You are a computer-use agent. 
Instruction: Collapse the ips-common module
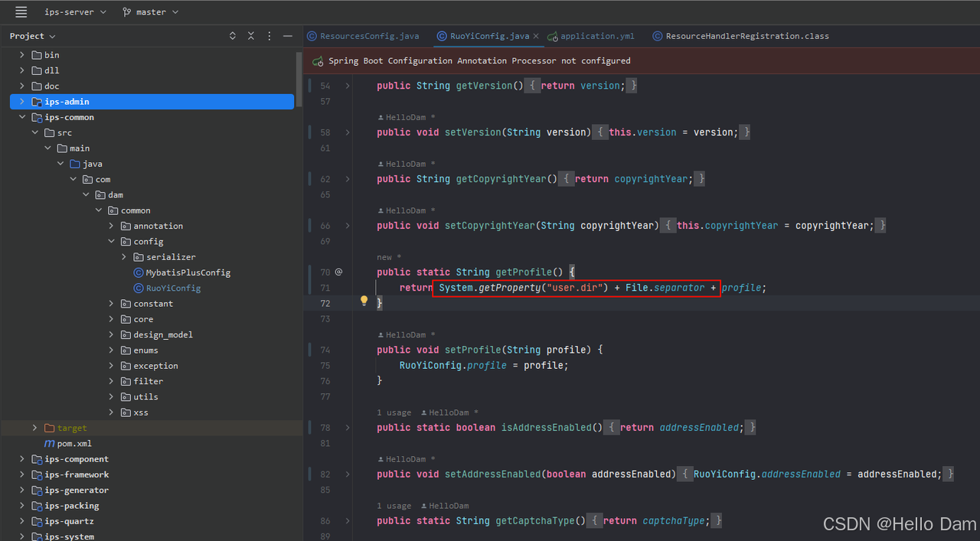pyautogui.click(x=22, y=117)
